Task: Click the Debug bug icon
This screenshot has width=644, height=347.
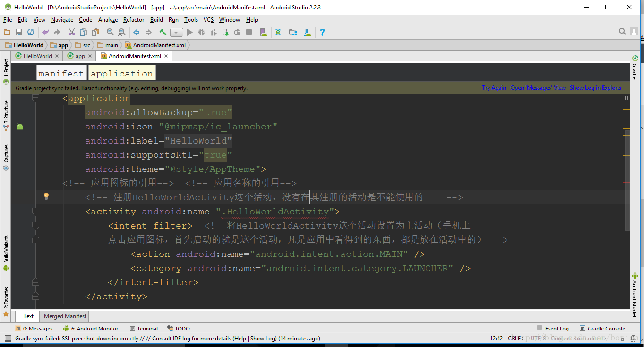Action: coord(202,32)
